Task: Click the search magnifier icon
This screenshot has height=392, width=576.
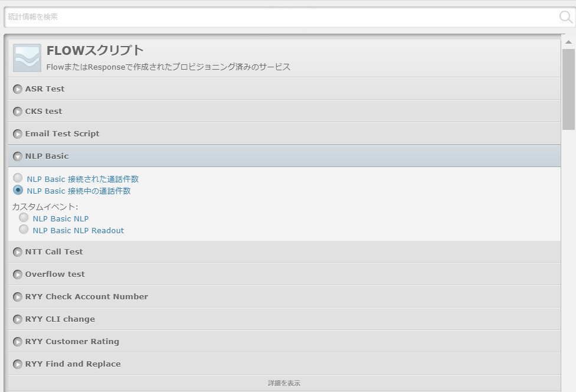Action: (566, 17)
